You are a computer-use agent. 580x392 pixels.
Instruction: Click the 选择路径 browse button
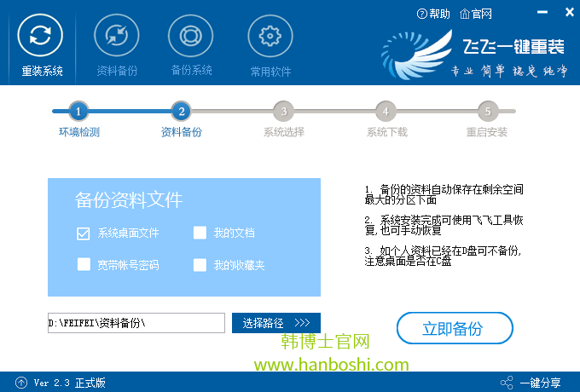tap(275, 323)
